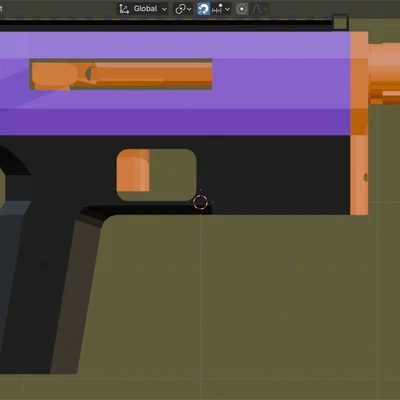This screenshot has height=400, width=400.
Task: Click the small square at slide top
Action: (x=340, y=23)
